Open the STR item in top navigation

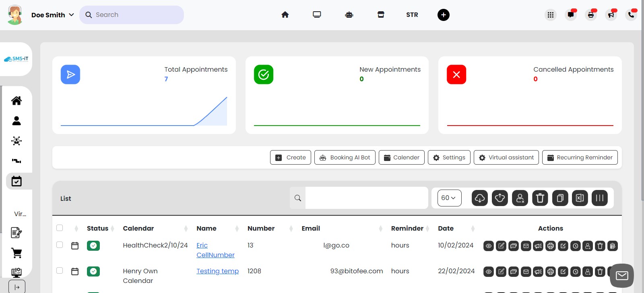(x=412, y=15)
